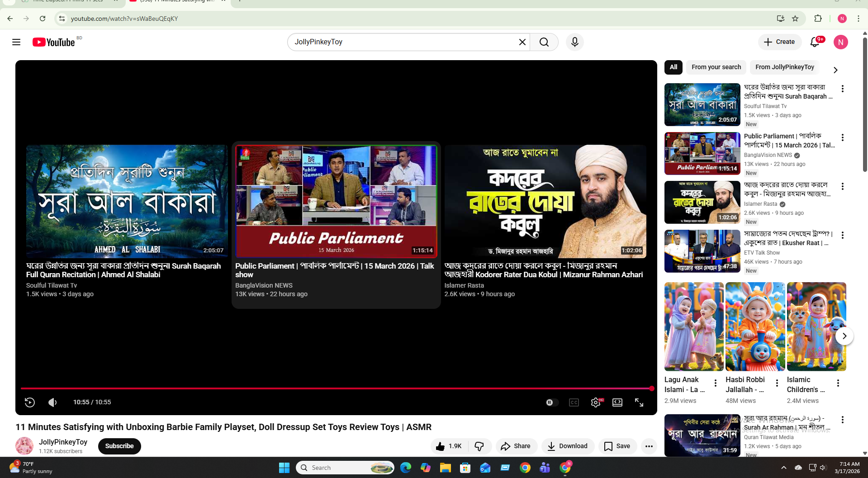The image size is (868, 478).
Task: Bookmark this page with the star
Action: (x=795, y=19)
